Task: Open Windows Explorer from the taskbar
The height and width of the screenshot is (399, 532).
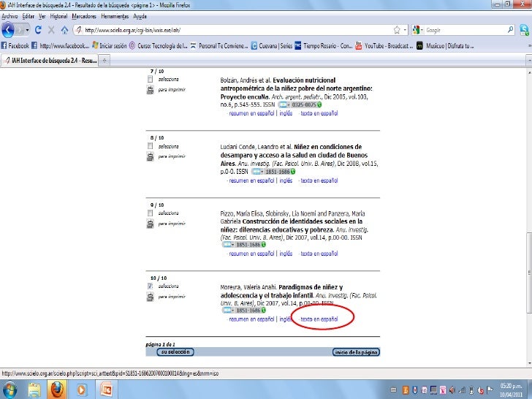Action: pyautogui.click(x=34, y=389)
